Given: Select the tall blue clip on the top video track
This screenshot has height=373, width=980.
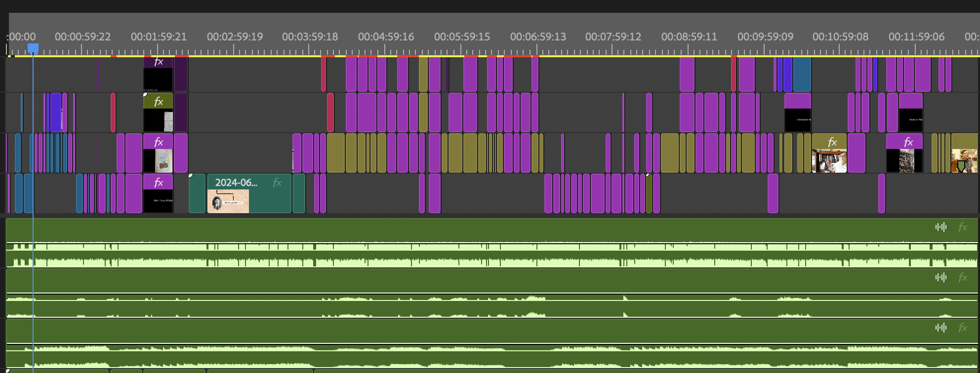Looking at the screenshot, I should tap(802, 75).
